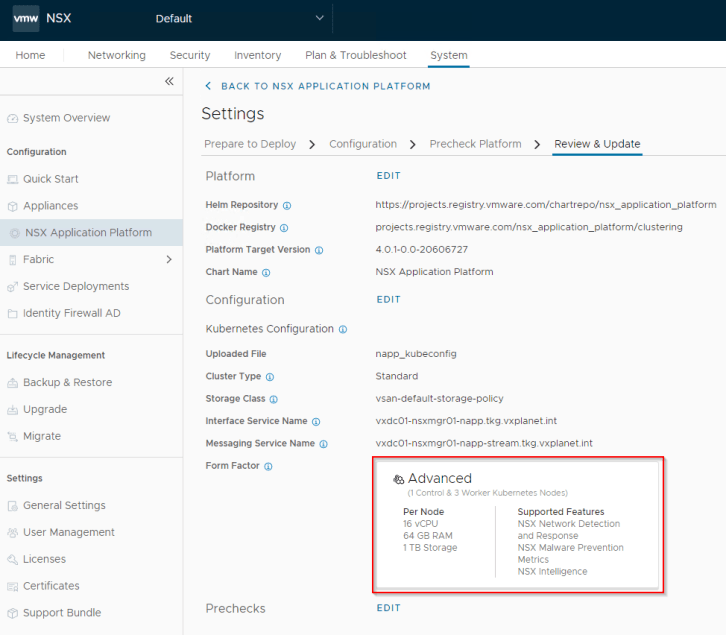Click the Support Bundle icon
Image resolution: width=726 pixels, height=635 pixels.
coord(13,613)
